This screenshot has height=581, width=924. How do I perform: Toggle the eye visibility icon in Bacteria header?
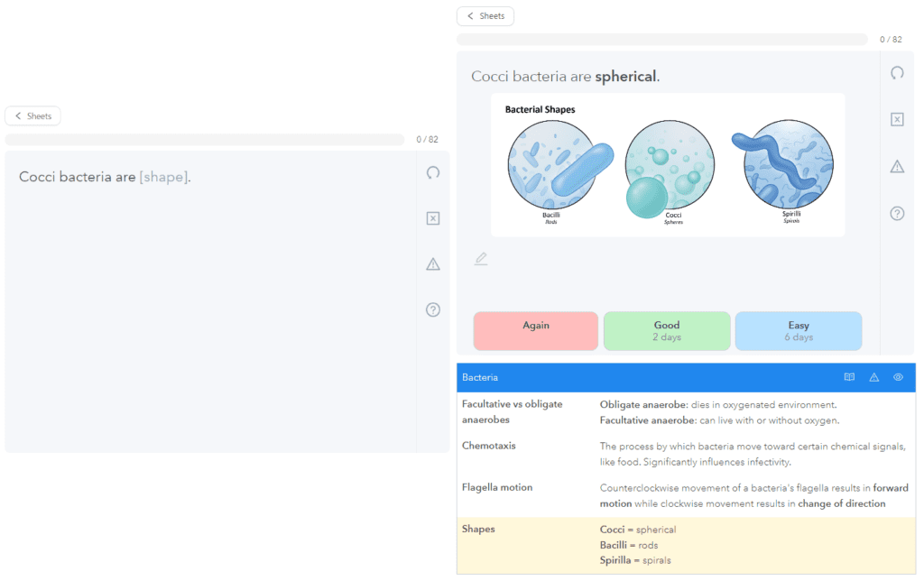point(898,377)
